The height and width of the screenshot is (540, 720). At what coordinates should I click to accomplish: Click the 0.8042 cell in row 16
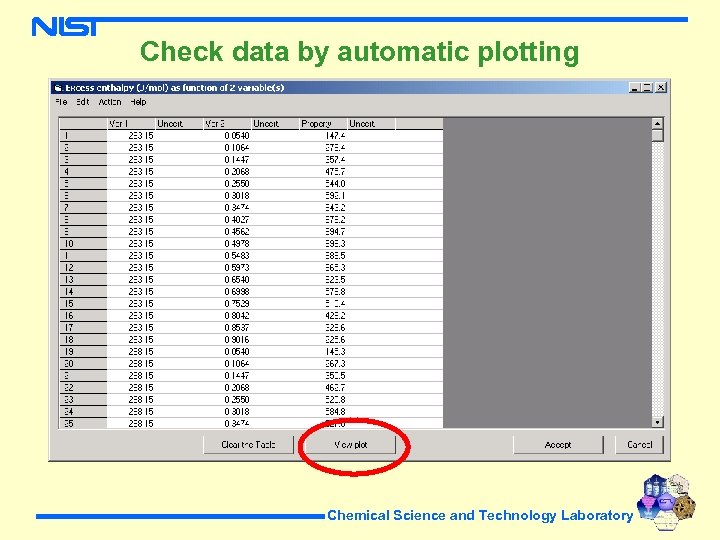pyautogui.click(x=227, y=315)
